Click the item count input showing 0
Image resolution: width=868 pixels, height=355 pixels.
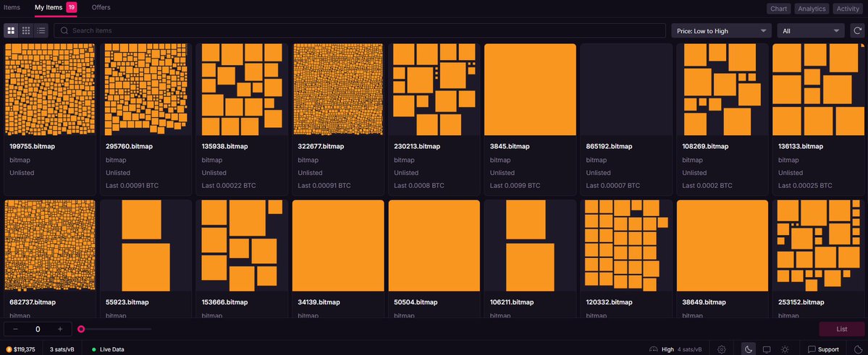(38, 329)
